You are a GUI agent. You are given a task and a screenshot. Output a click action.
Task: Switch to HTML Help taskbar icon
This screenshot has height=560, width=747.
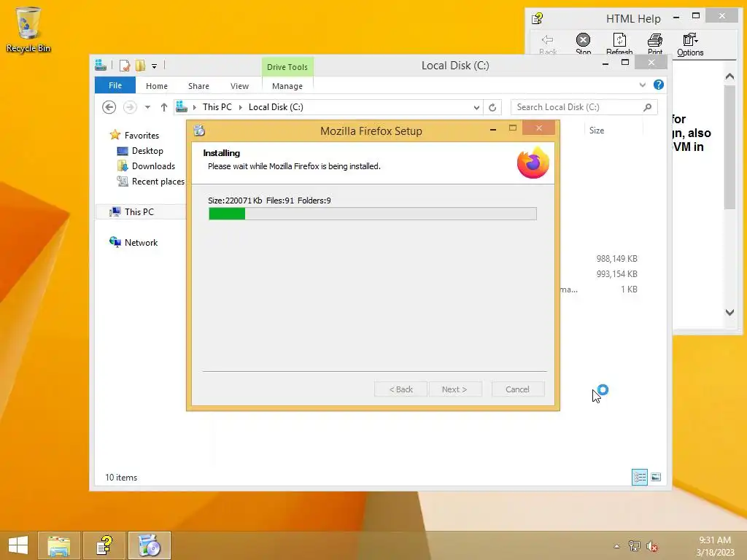[104, 545]
